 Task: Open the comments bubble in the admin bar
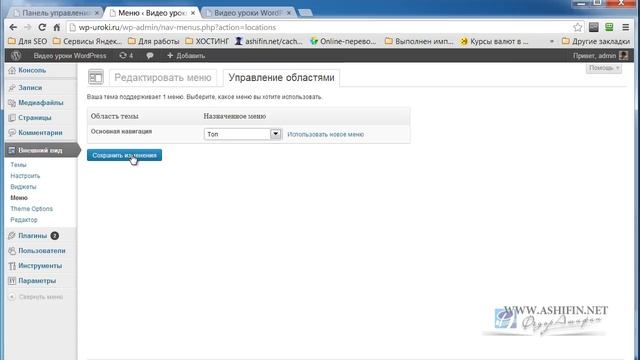(x=150, y=56)
